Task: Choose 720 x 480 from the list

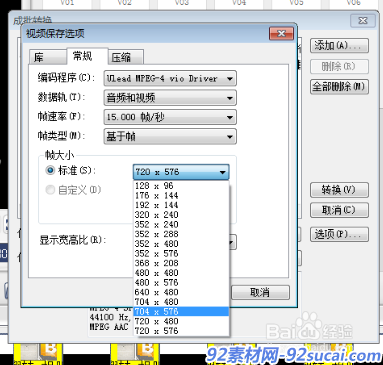Action: coord(181,321)
